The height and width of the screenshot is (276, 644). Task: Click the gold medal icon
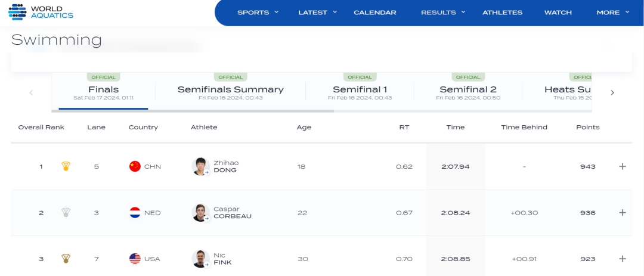pyautogui.click(x=66, y=166)
